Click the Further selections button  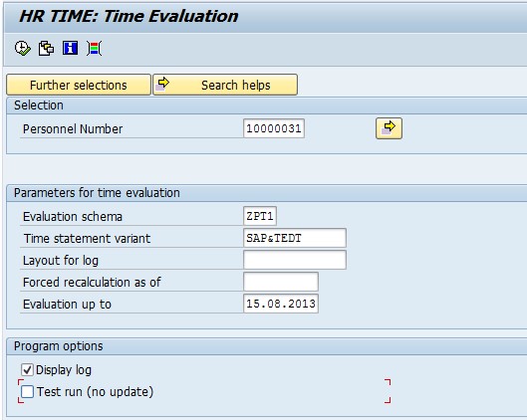[x=79, y=85]
